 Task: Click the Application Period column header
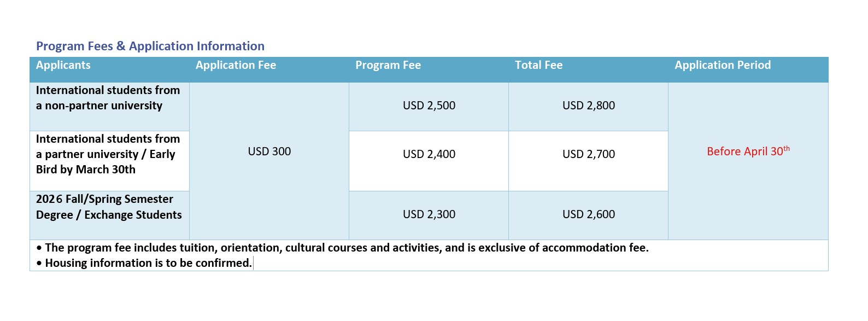tap(723, 65)
